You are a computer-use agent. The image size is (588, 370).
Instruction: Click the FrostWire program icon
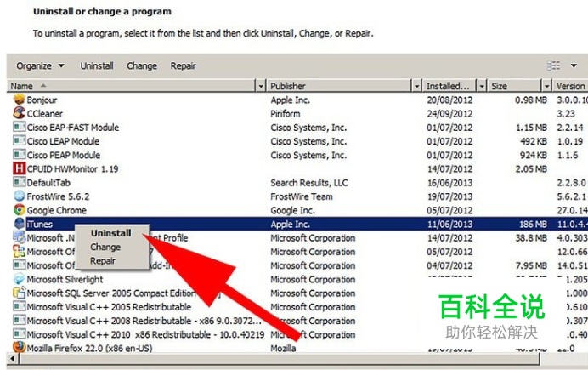tap(19, 196)
